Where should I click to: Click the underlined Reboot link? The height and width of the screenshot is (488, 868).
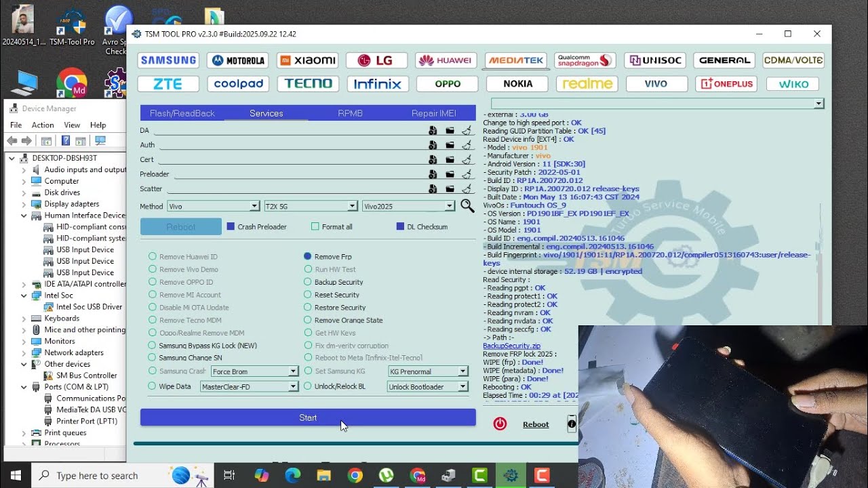click(536, 424)
